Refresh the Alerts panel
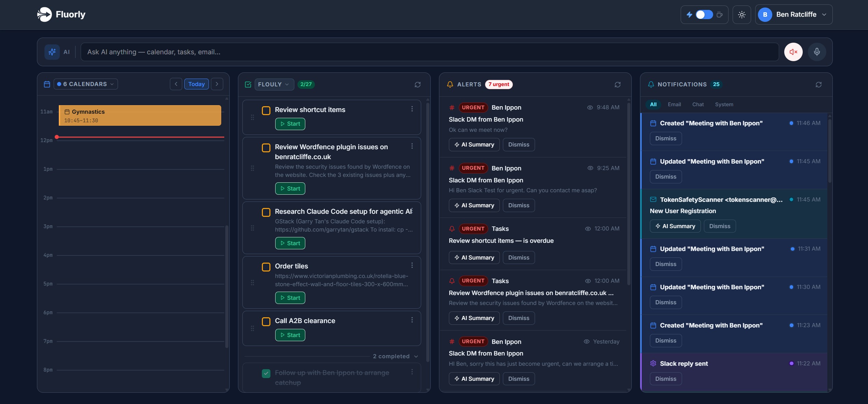This screenshot has width=868, height=404. [x=617, y=84]
